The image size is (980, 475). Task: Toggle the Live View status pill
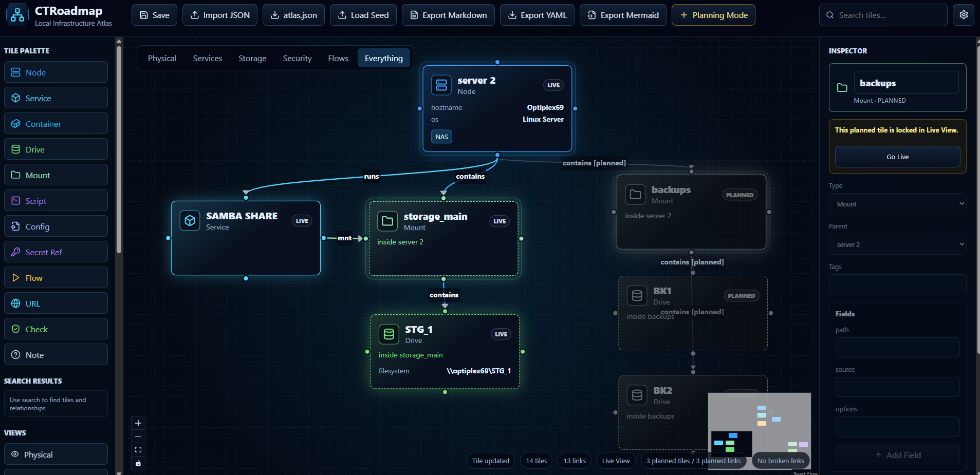click(x=616, y=461)
